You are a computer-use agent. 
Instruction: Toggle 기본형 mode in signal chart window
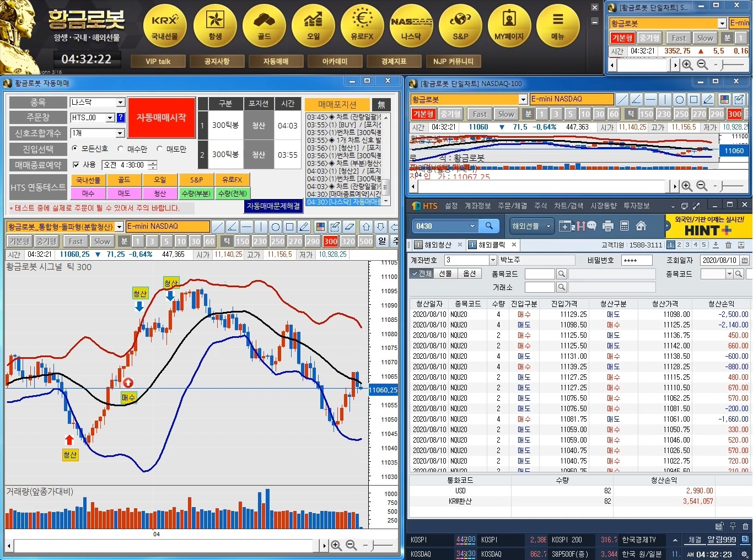tap(19, 241)
